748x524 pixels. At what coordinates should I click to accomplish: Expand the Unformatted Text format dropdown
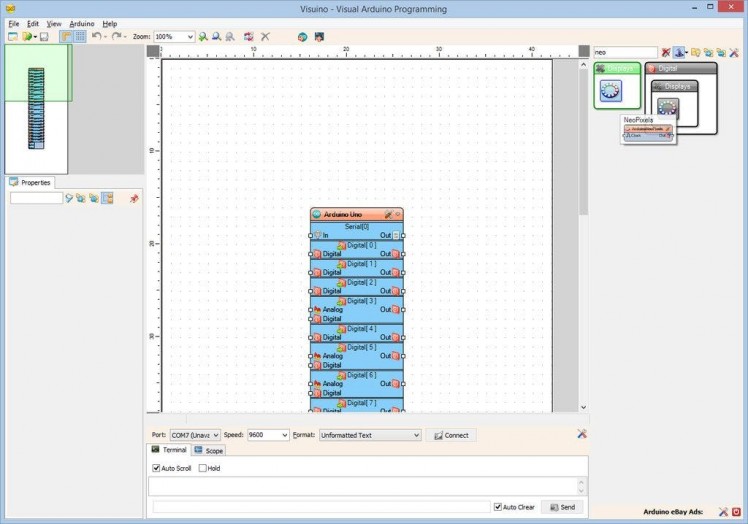click(370, 436)
